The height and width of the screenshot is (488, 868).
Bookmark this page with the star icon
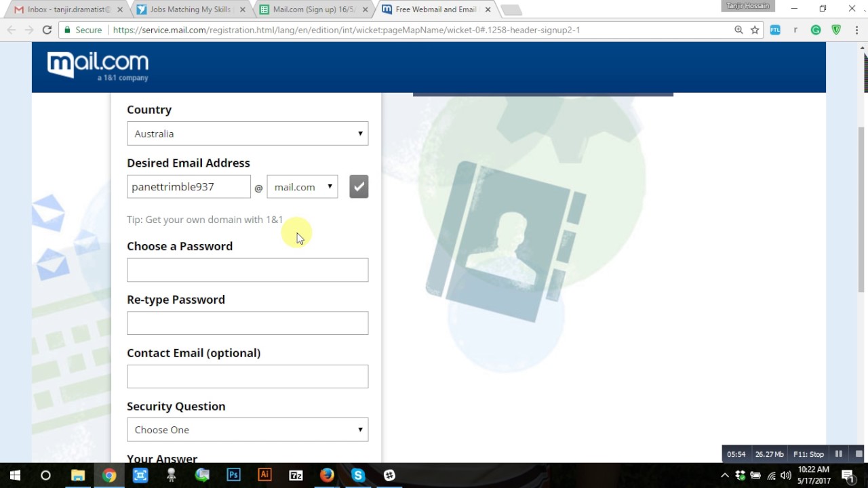click(755, 30)
